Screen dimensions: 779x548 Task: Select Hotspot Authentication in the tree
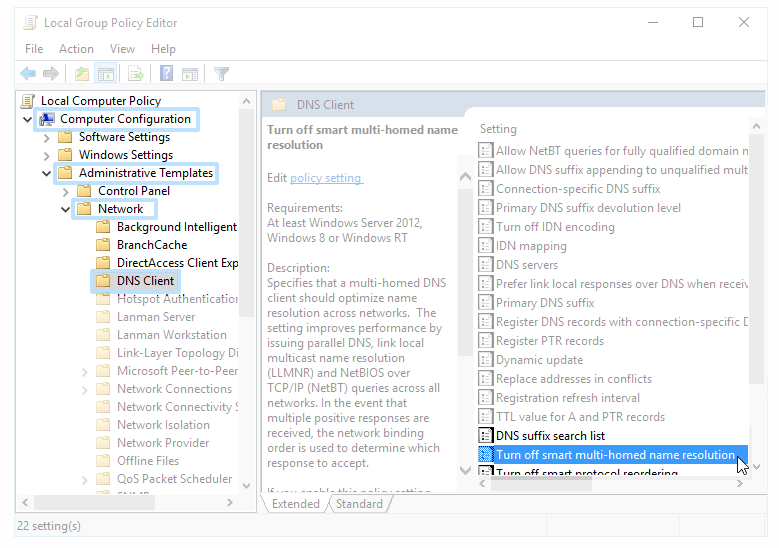(x=166, y=299)
